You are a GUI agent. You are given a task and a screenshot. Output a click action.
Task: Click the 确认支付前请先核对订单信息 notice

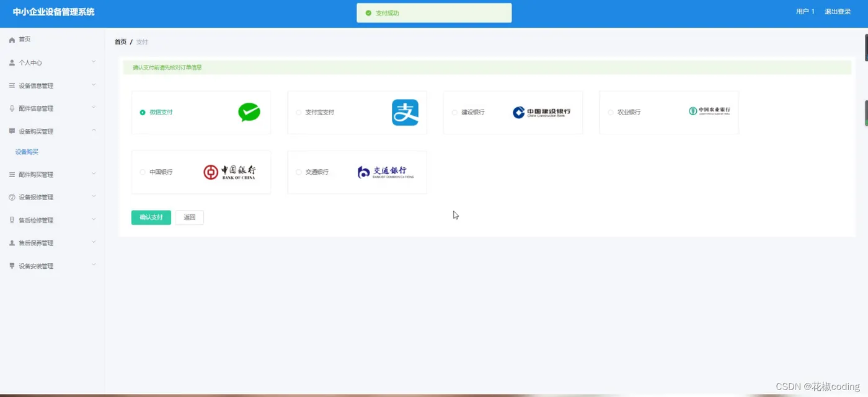tap(167, 68)
